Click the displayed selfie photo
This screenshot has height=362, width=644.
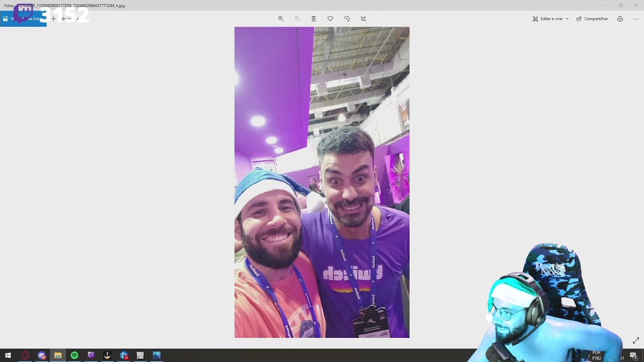[322, 183]
